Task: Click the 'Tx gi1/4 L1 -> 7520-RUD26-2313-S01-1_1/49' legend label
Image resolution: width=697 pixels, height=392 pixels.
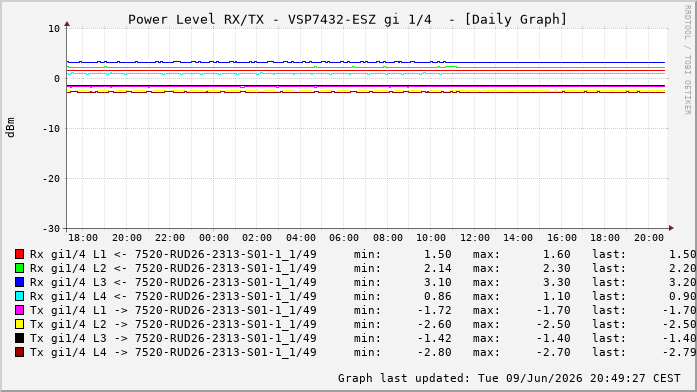Action: point(173,311)
